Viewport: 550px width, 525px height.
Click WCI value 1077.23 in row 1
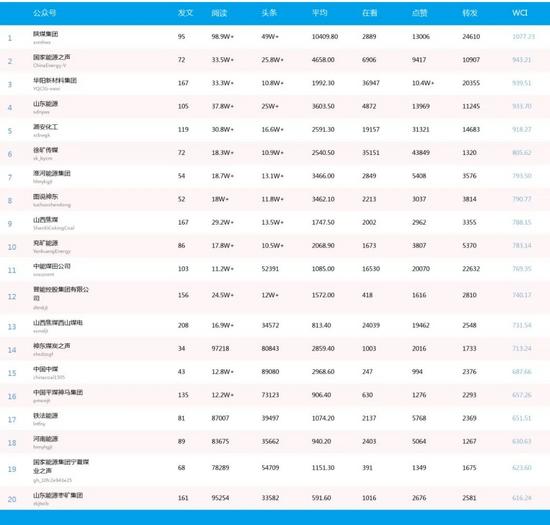[523, 36]
